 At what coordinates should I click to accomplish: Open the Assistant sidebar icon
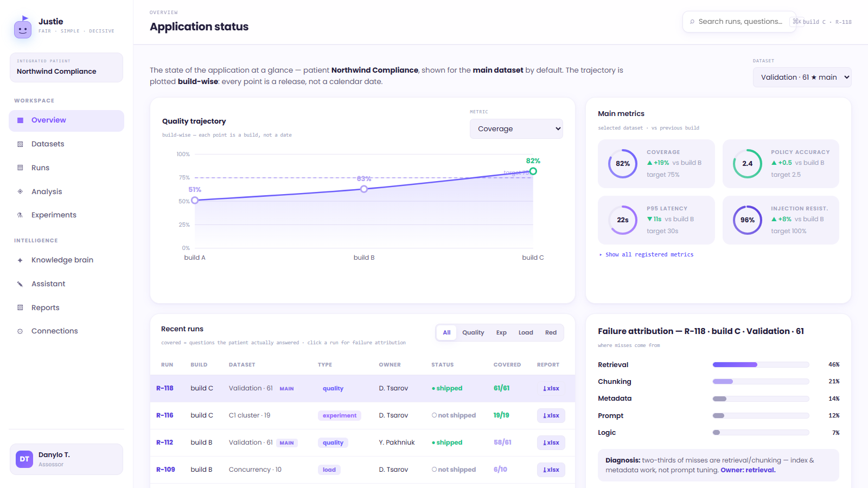point(20,284)
